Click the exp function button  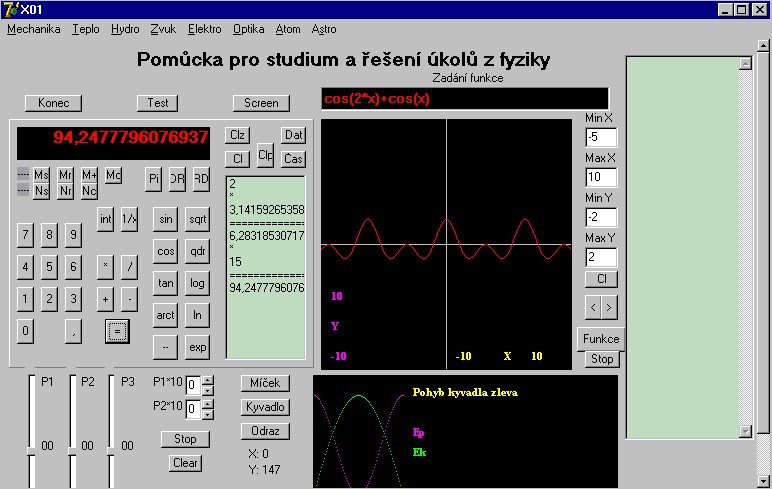click(197, 347)
